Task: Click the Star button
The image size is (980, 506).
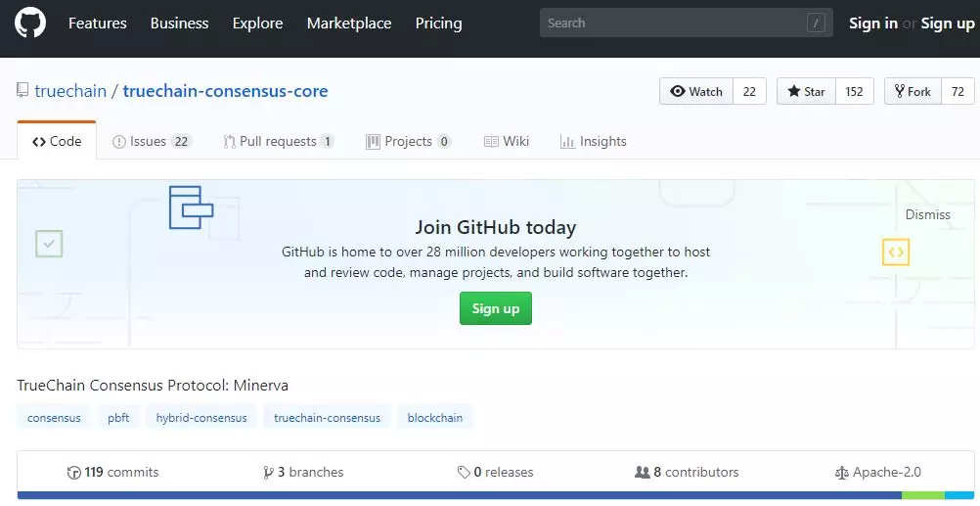Action: [x=806, y=91]
